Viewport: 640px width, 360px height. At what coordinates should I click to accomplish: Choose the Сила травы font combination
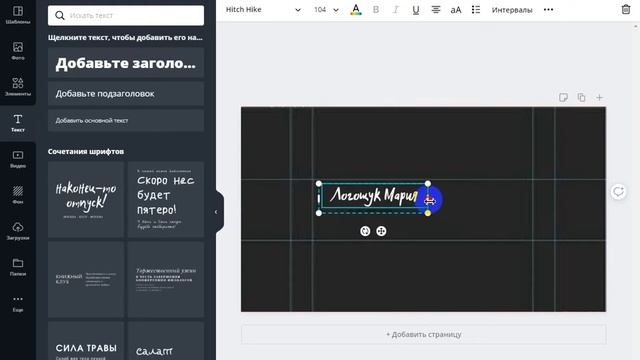[86, 341]
